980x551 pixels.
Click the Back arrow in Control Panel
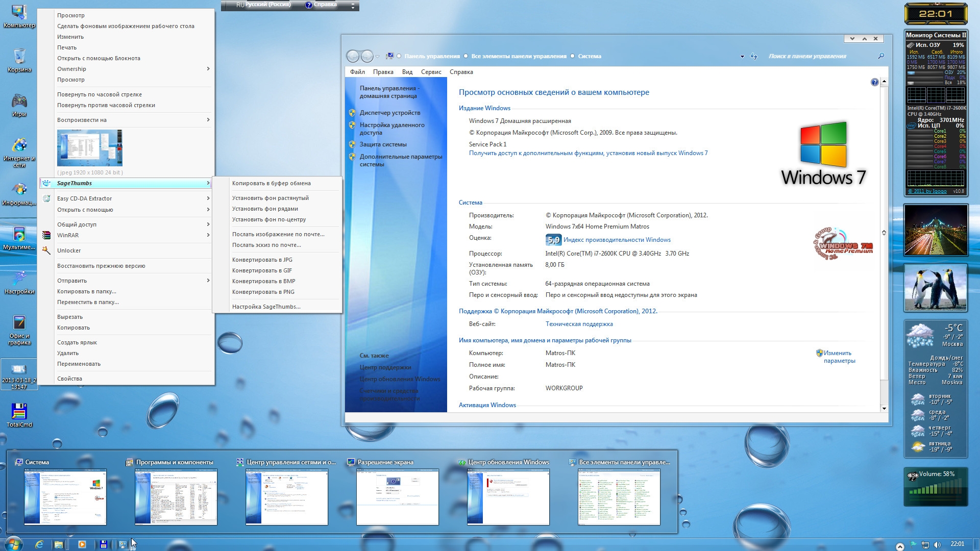click(353, 56)
